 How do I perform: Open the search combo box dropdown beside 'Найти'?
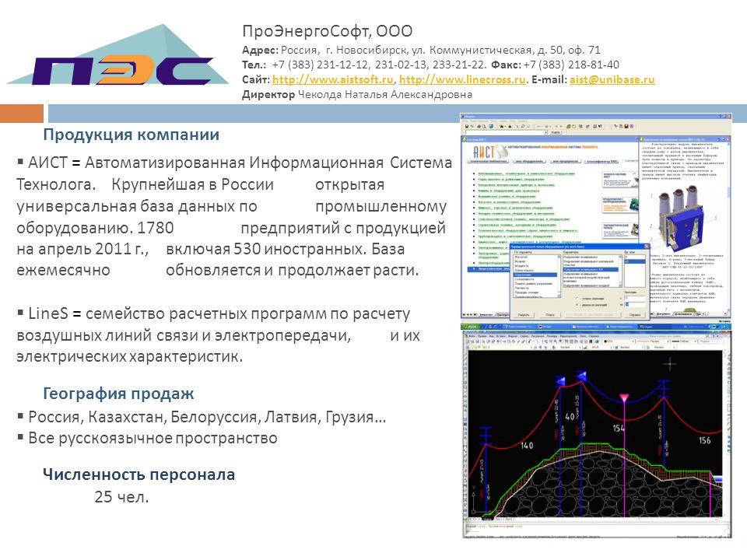click(x=545, y=132)
